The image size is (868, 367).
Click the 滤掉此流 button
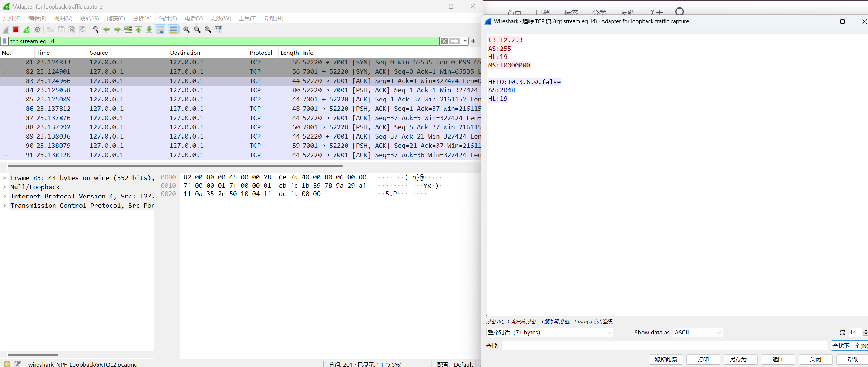(666, 360)
